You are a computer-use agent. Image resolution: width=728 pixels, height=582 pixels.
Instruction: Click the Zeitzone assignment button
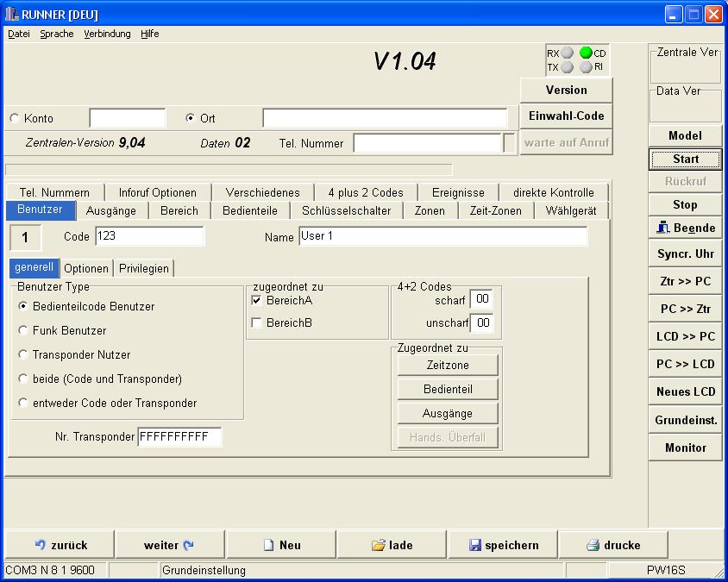tap(448, 366)
